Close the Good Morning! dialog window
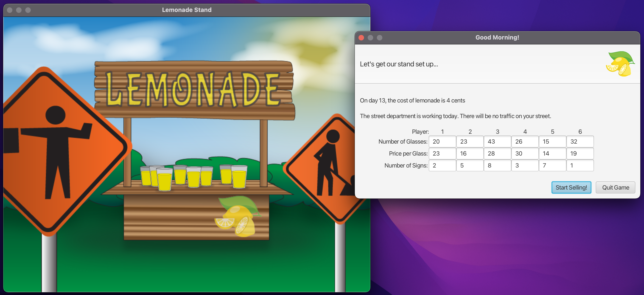This screenshot has height=295, width=644. click(361, 37)
